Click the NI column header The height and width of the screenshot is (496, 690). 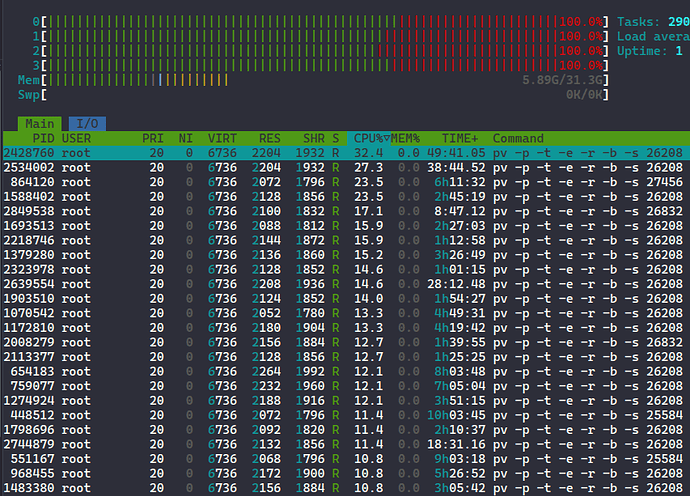point(185,138)
